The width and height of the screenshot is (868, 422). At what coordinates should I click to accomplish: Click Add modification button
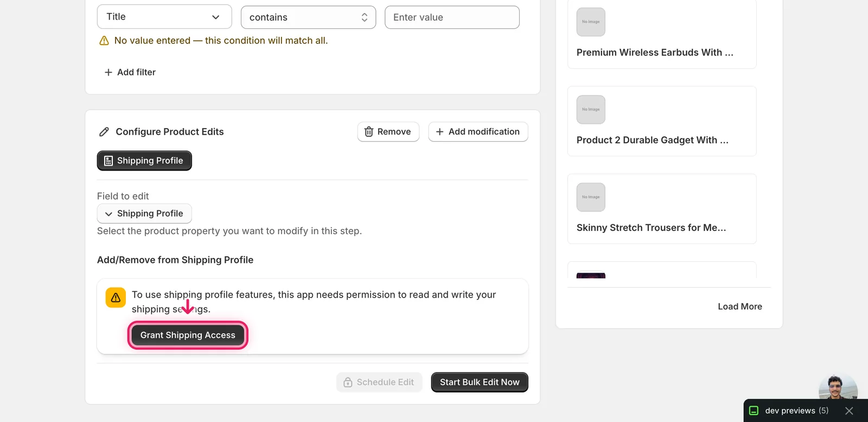[478, 131]
